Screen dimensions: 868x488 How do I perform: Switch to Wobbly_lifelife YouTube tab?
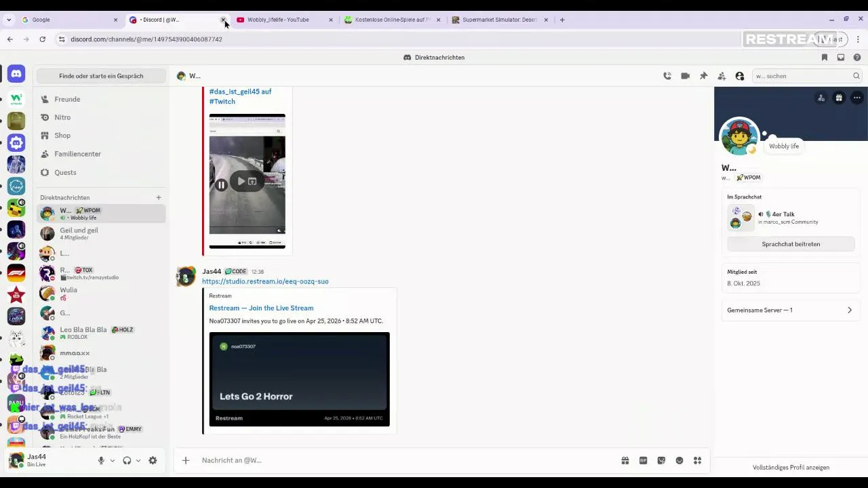(x=284, y=20)
